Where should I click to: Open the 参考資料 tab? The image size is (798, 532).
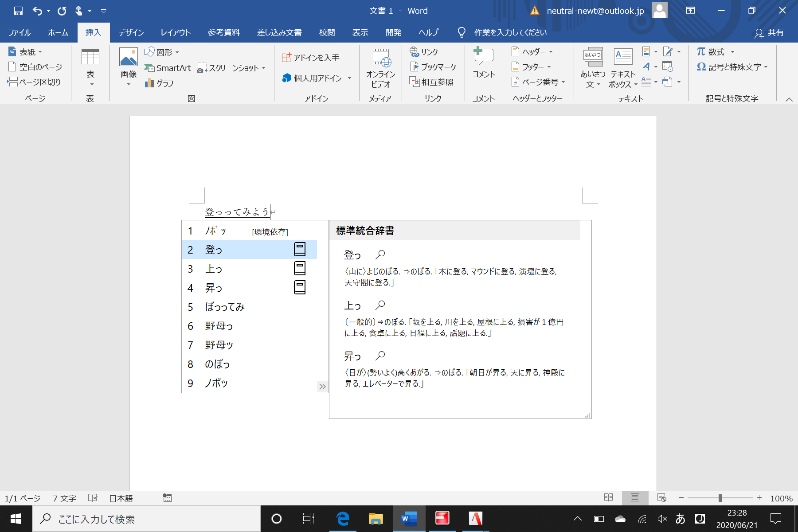(x=224, y=32)
